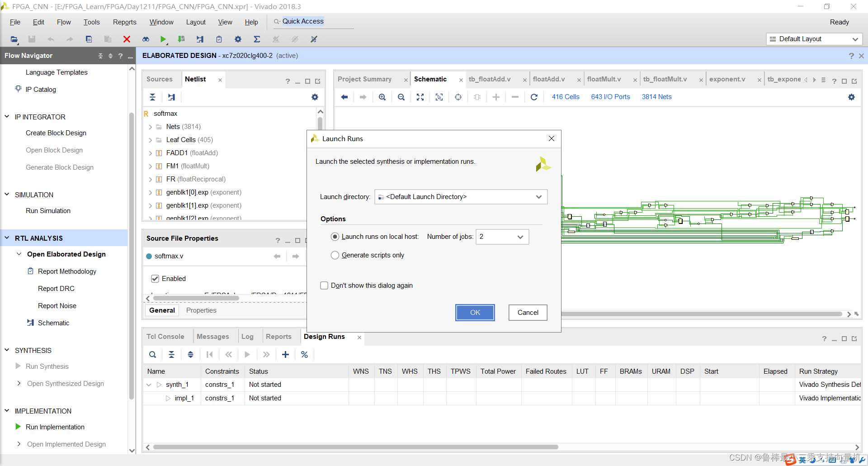This screenshot has height=466, width=868.
Task: Switch to the Sources tab
Action: pyautogui.click(x=160, y=79)
